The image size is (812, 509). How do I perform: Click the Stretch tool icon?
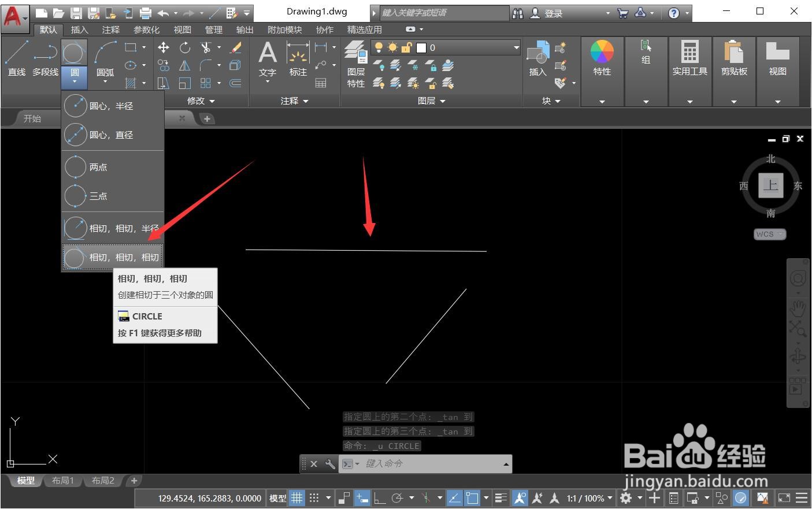tap(164, 83)
